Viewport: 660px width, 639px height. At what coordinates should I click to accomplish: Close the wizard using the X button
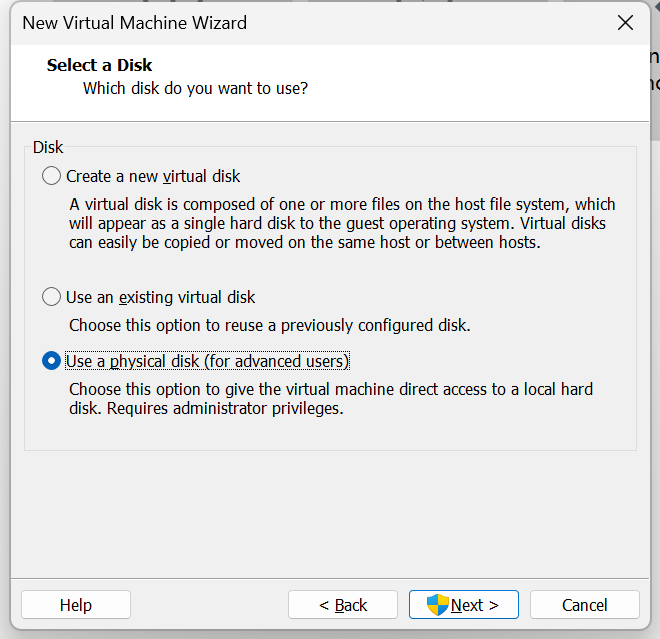[625, 23]
